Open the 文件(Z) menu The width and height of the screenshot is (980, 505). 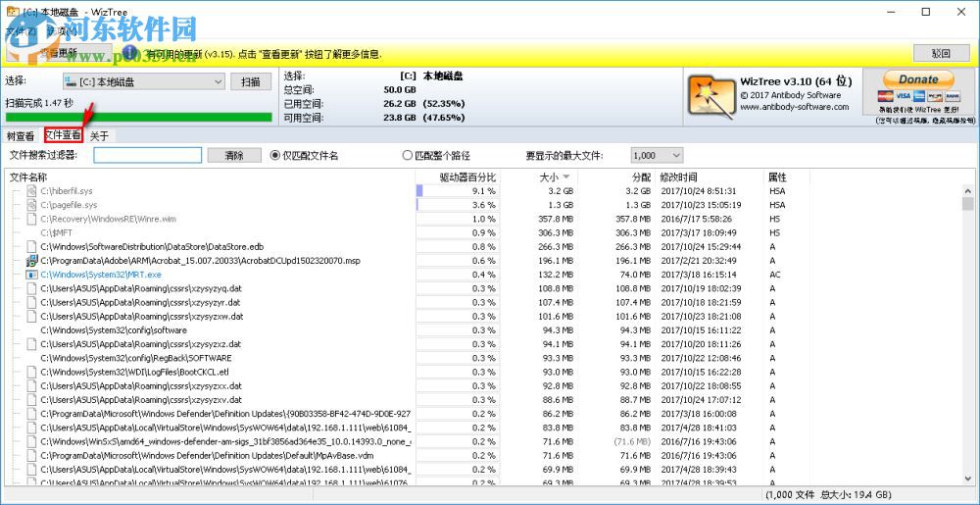20,30
